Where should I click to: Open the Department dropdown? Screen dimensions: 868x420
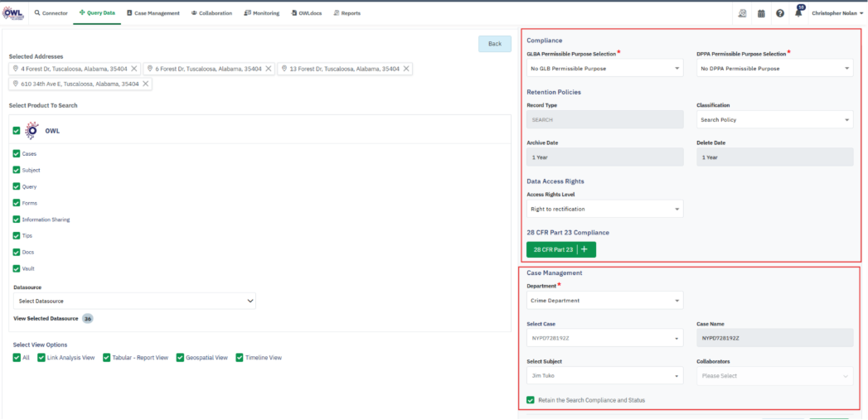point(604,301)
